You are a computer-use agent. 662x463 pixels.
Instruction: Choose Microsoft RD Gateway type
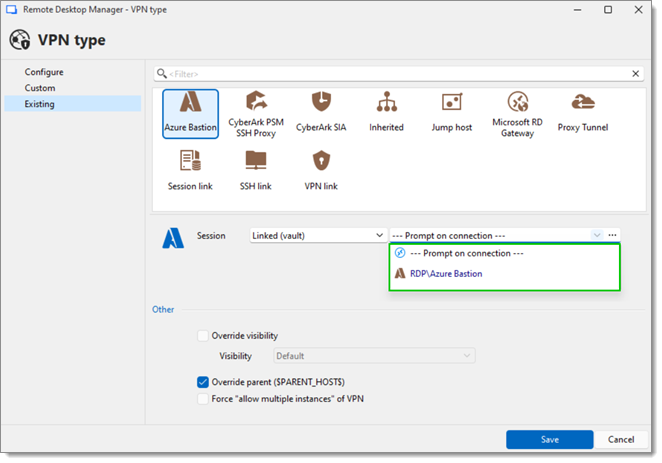(517, 114)
